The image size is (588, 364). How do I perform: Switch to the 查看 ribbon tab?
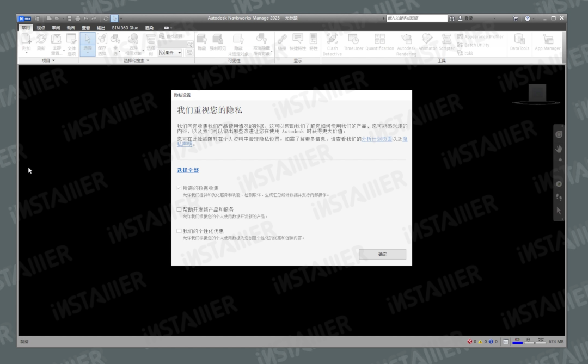click(x=86, y=28)
